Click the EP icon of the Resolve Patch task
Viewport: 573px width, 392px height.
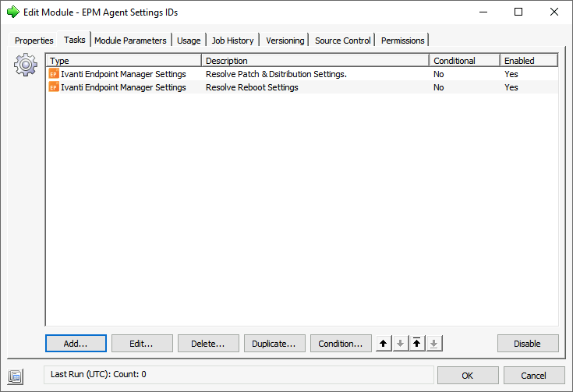[54, 74]
